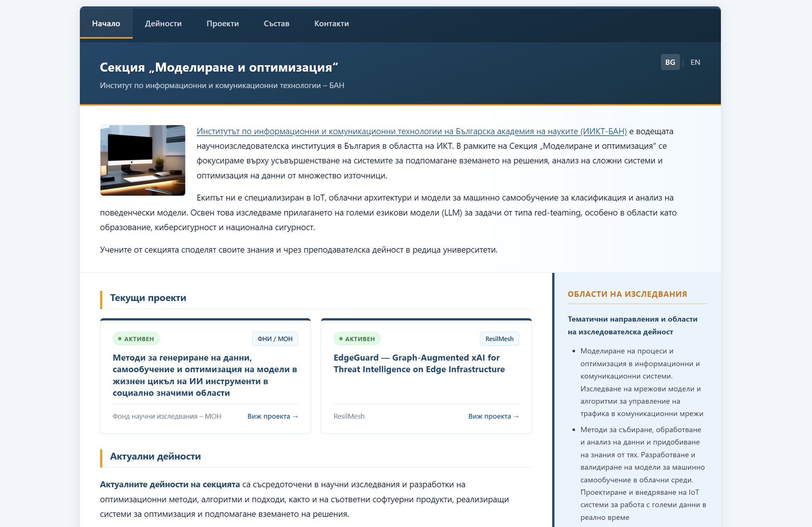Click the Актуални дейности section heading

pyautogui.click(x=155, y=457)
